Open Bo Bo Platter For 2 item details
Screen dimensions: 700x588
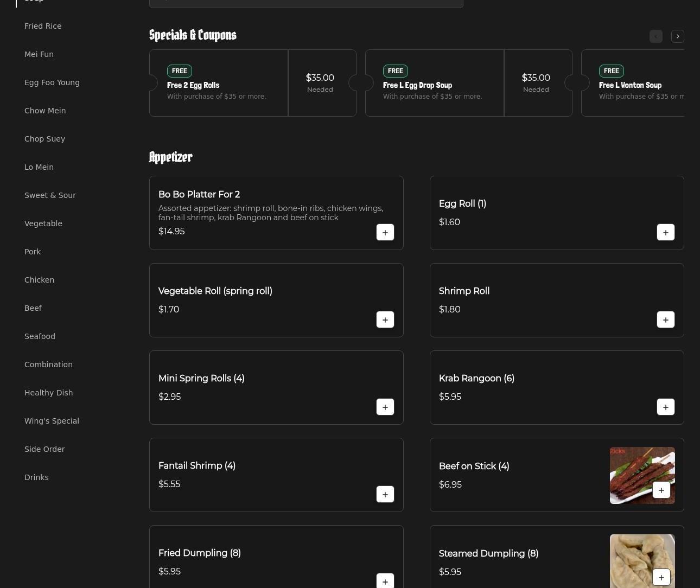pyautogui.click(x=276, y=213)
